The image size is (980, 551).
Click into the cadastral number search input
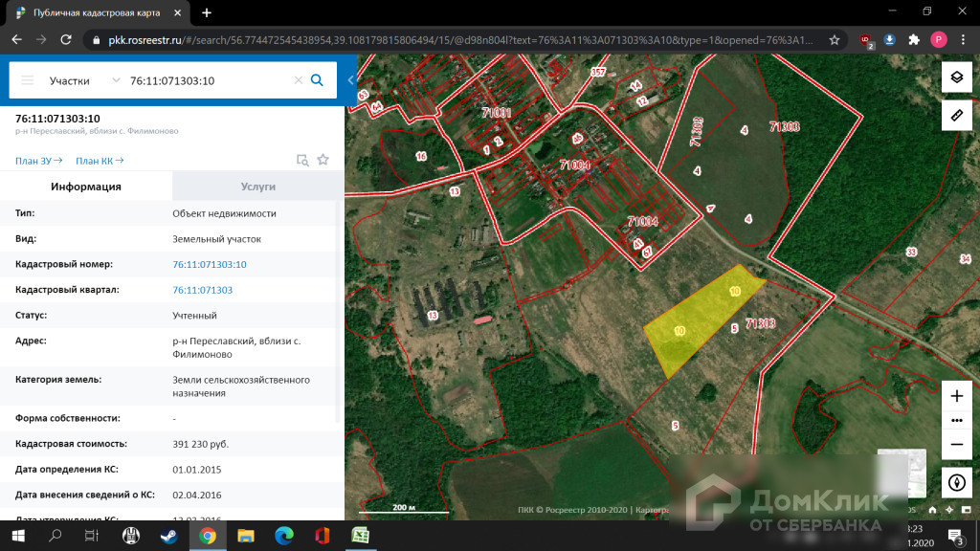click(x=206, y=81)
